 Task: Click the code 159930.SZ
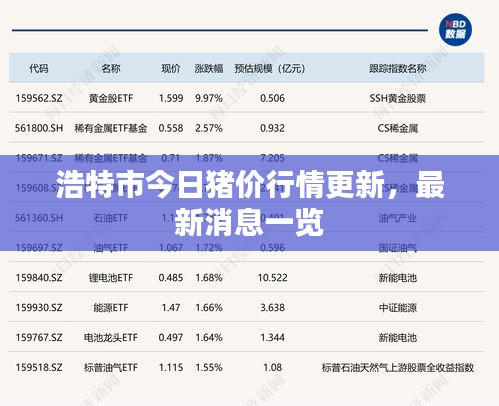click(x=39, y=308)
